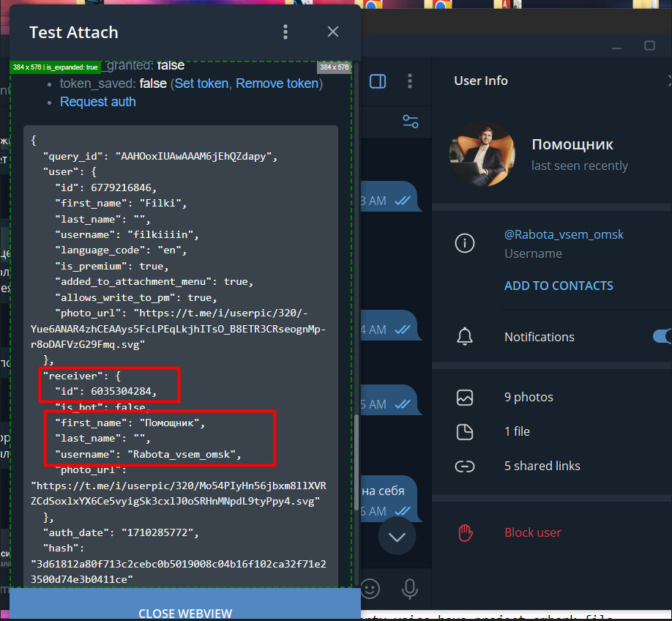Open the emoji picker smiley icon
This screenshot has height=621, width=672.
click(x=370, y=588)
